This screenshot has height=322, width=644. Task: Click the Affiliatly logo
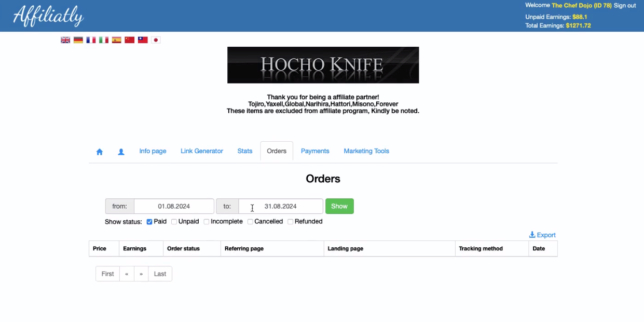click(48, 16)
